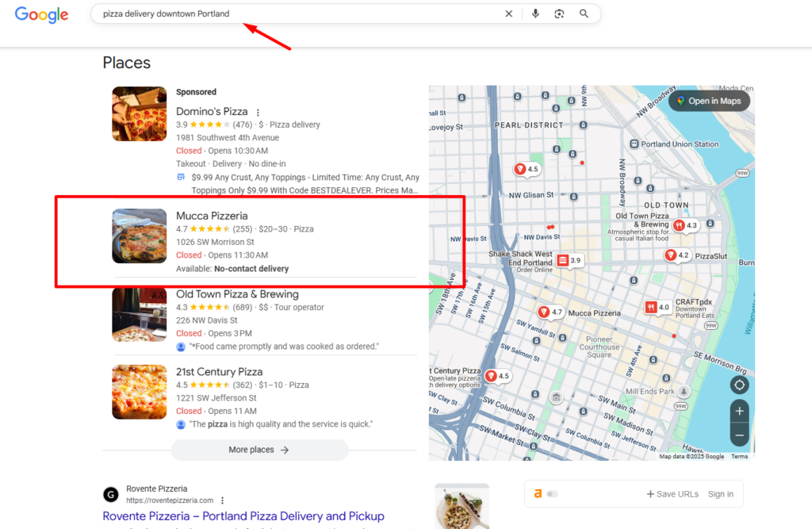The image size is (812, 529).
Task: Click the Mucca Pizzeria photo thumbnail
Action: (139, 236)
